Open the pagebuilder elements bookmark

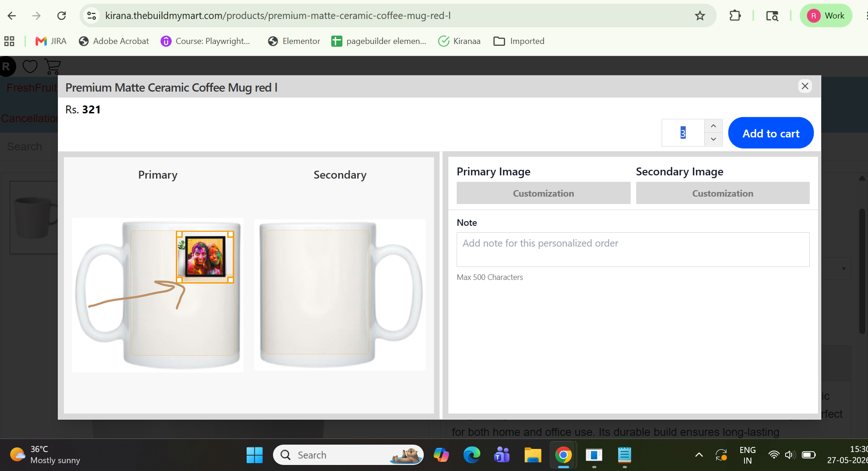coord(379,41)
